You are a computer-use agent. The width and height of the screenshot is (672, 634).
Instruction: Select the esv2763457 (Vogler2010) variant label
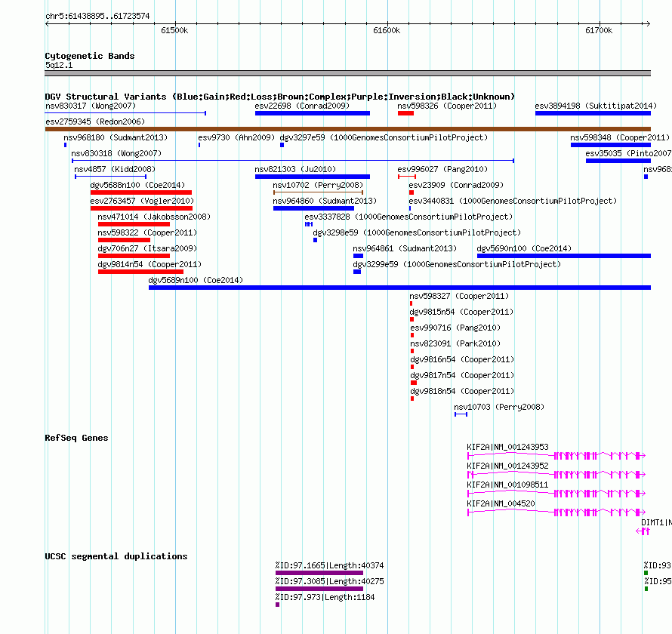click(x=142, y=201)
